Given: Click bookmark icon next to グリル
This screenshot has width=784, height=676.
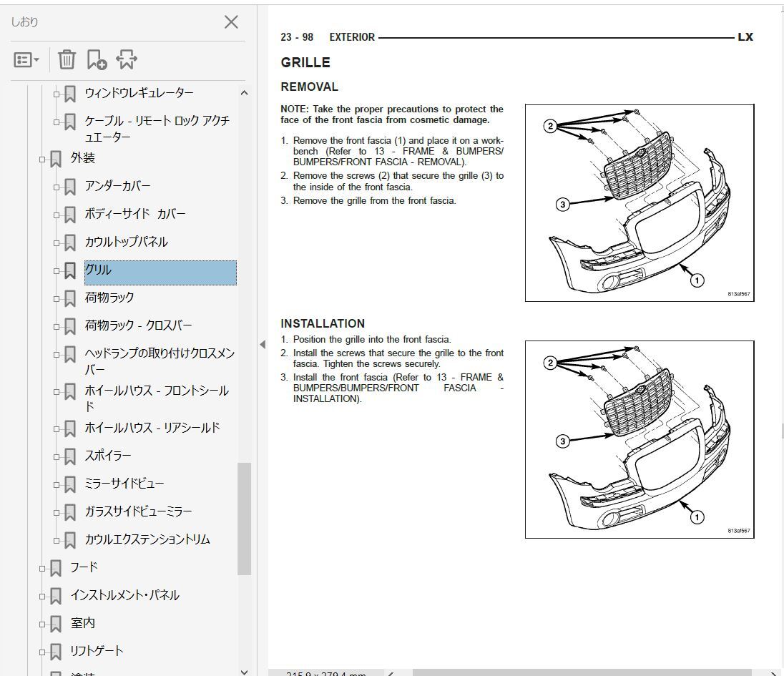Looking at the screenshot, I should tap(70, 271).
